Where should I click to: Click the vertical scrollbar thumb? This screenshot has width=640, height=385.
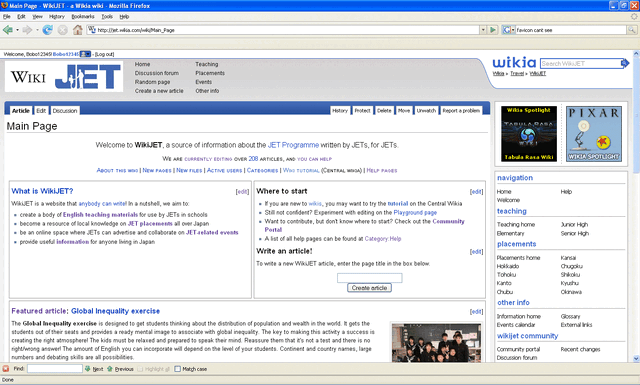[x=636, y=115]
